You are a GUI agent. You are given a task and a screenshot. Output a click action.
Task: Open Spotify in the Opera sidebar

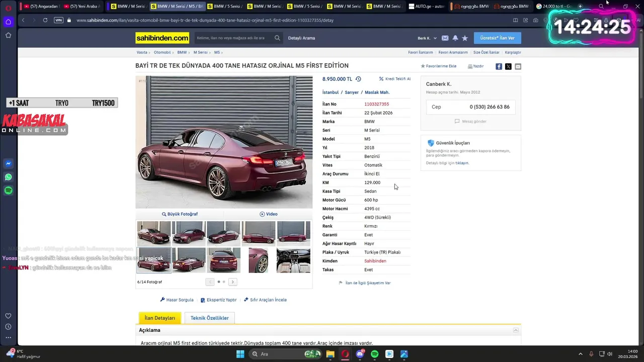pos(8,191)
